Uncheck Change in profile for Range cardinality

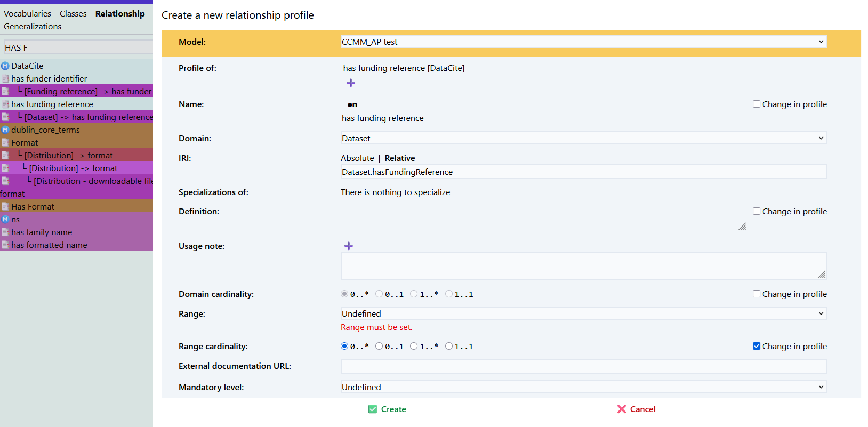coord(756,347)
